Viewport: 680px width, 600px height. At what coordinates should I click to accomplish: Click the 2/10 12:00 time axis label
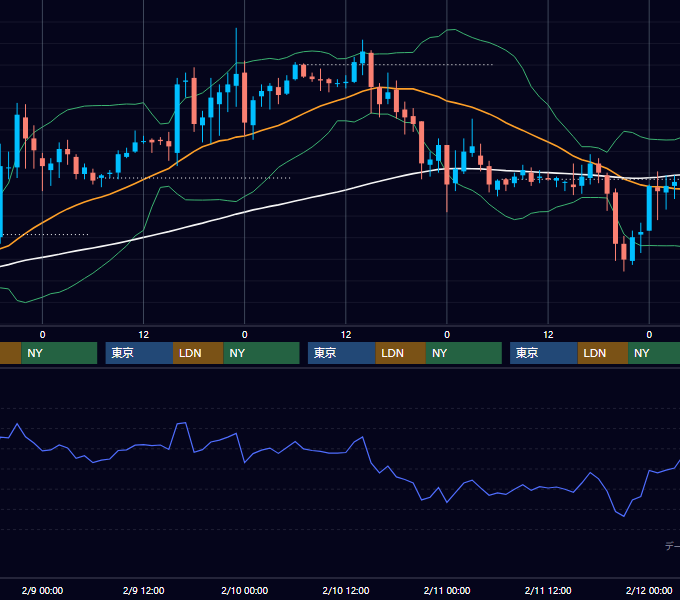click(346, 590)
